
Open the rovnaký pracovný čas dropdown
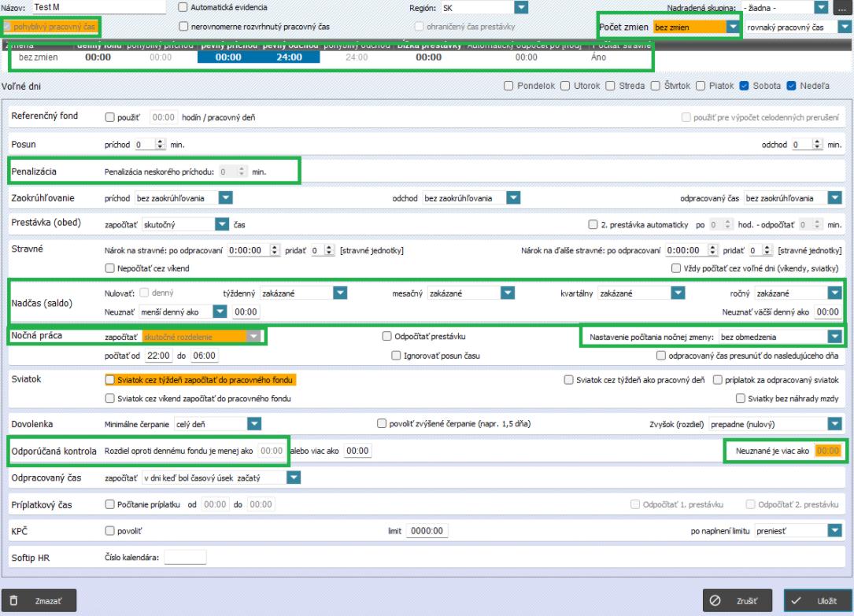pyautogui.click(x=844, y=27)
